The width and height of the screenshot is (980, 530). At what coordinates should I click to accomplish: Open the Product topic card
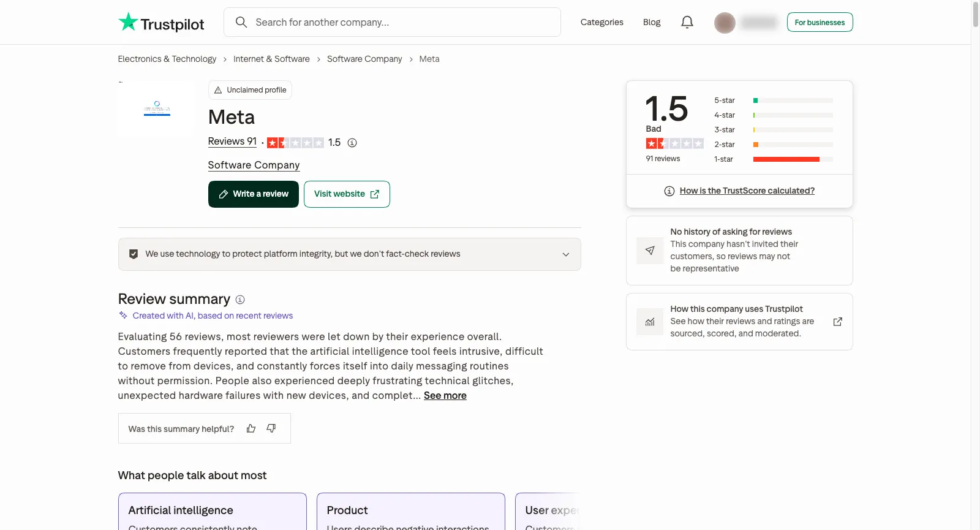(x=411, y=512)
